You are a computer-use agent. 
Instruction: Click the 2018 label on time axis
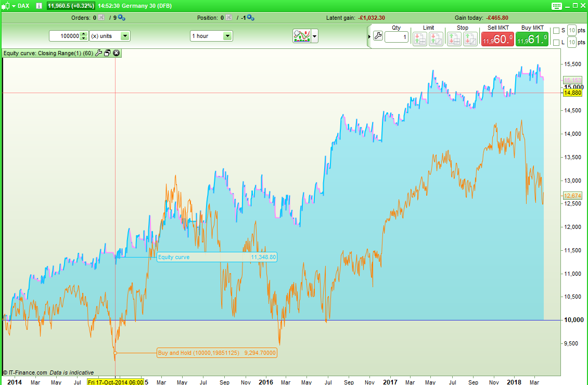(514, 382)
